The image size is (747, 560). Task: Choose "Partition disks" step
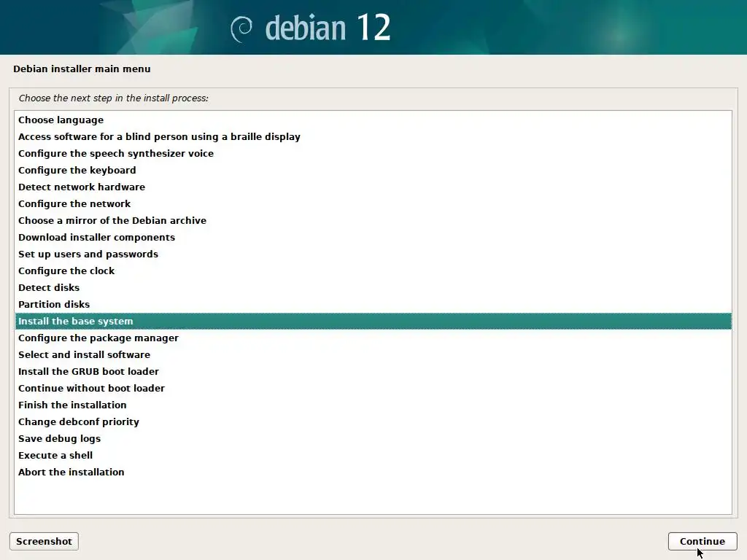pos(373,304)
